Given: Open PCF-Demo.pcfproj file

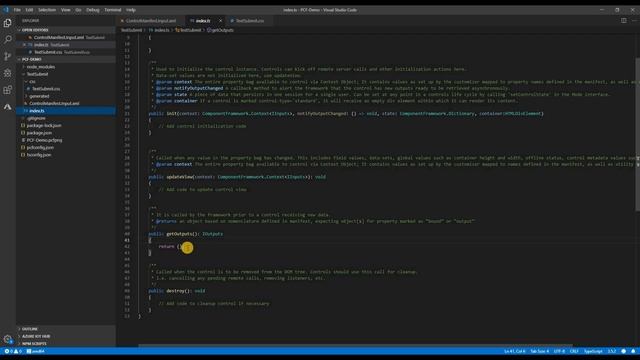Looking at the screenshot, I should [44, 140].
